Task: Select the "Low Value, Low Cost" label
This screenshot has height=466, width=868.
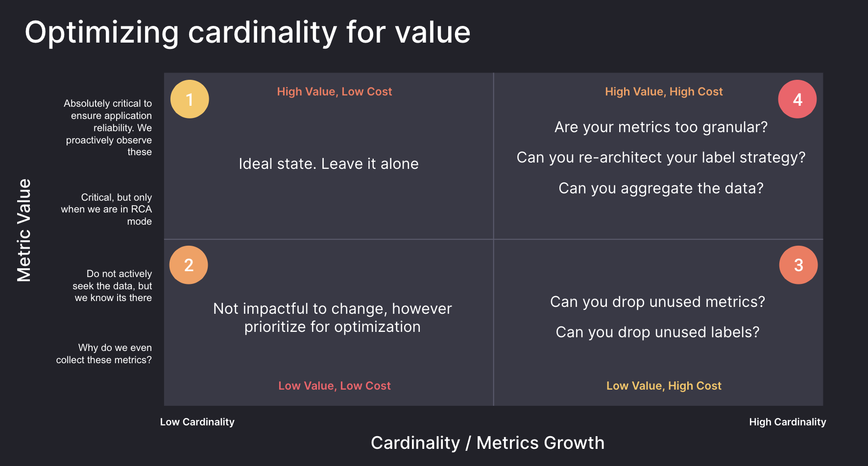Action: [x=335, y=386]
